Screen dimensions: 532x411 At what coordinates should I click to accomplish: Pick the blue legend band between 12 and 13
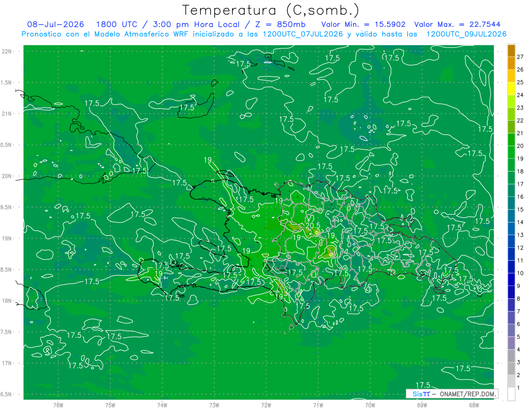coord(511,241)
